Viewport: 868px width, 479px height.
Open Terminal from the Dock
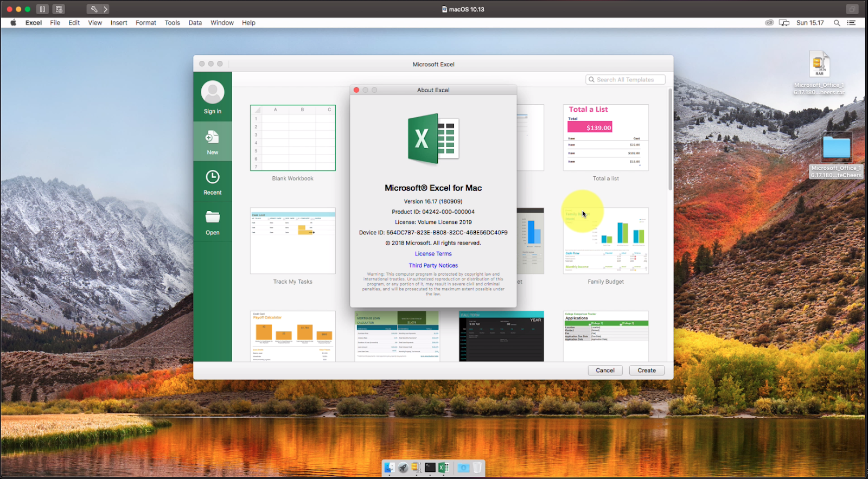point(430,468)
